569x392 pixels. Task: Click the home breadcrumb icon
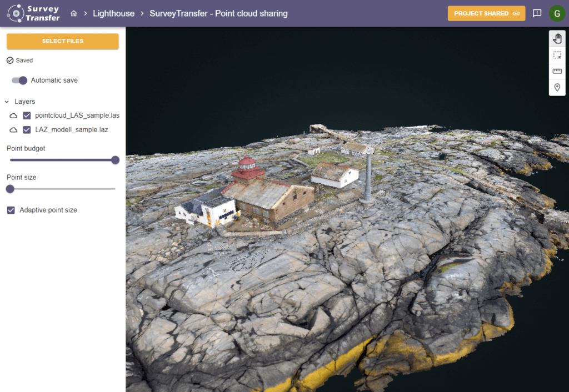(x=75, y=13)
